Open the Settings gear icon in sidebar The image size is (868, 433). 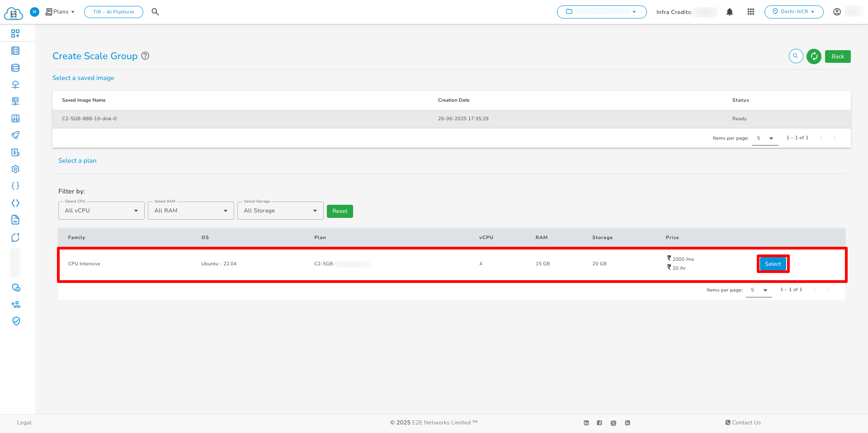coord(15,169)
